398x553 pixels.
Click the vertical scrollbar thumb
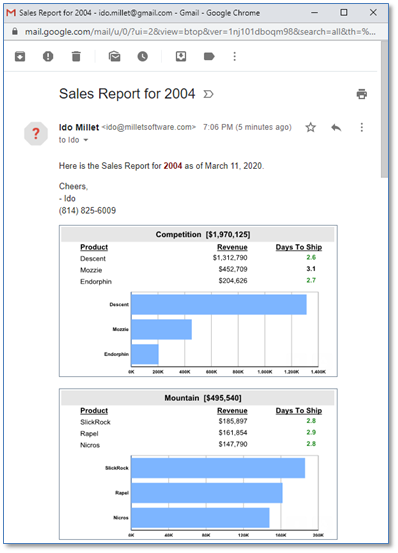384,109
